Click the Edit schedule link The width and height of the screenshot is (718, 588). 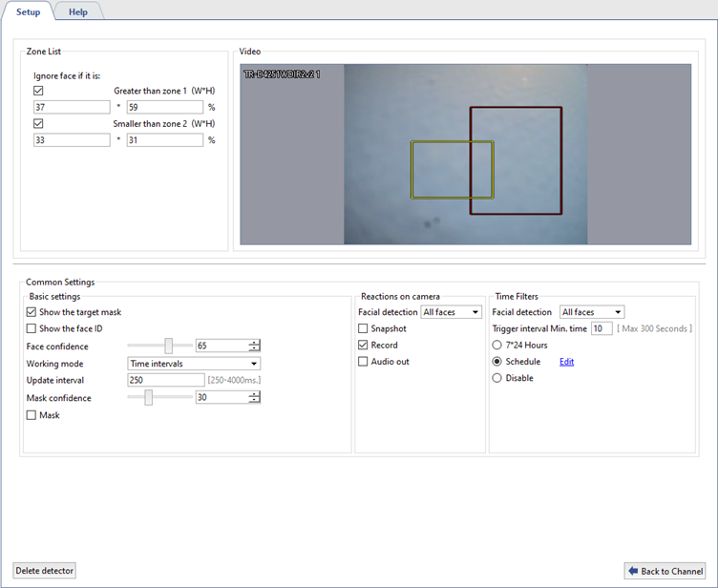pos(566,362)
